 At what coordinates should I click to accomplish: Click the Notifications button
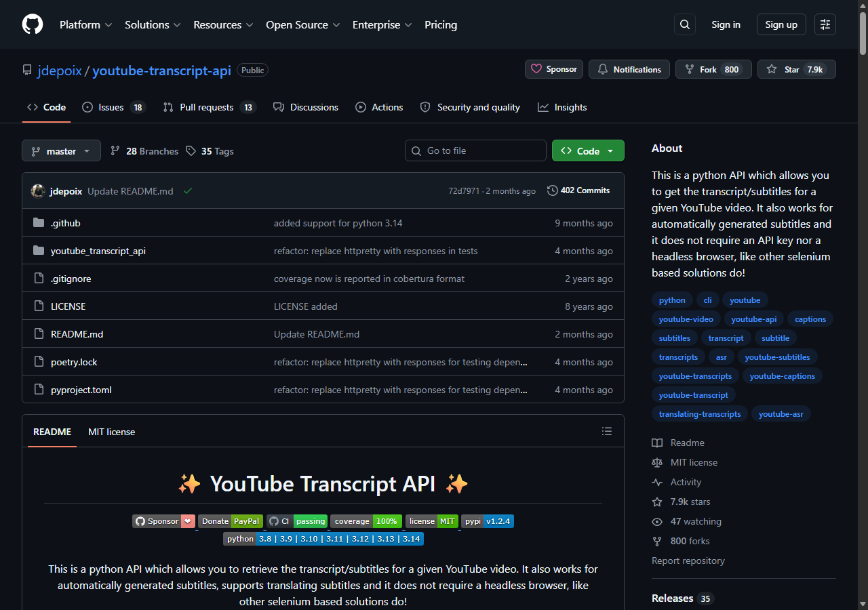pos(629,69)
